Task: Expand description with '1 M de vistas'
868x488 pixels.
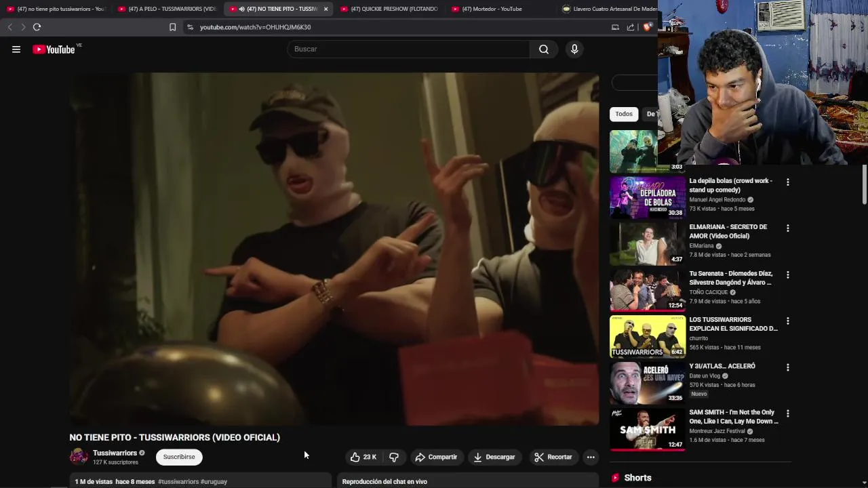Action: (x=200, y=481)
